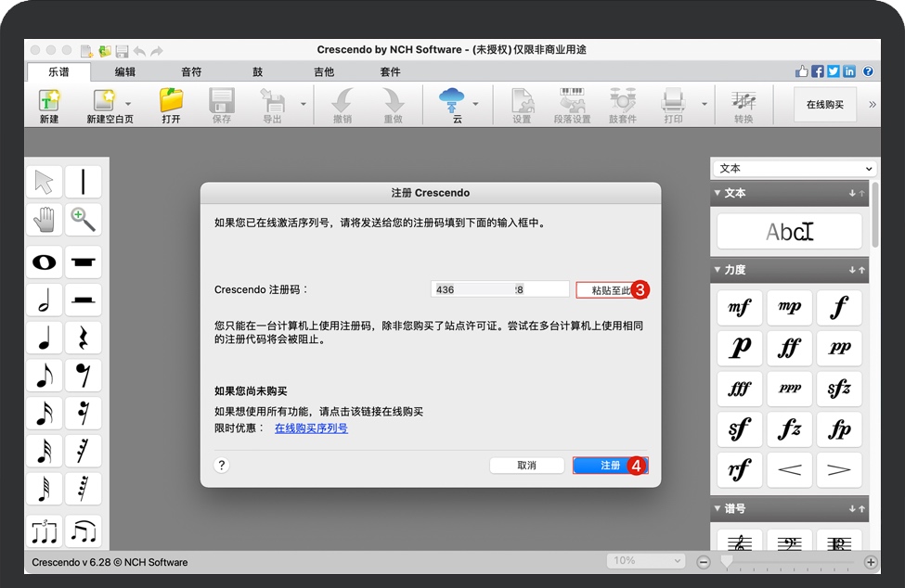Image resolution: width=905 pixels, height=588 pixels.
Task: Select the hand pan tool
Action: pos(44,221)
